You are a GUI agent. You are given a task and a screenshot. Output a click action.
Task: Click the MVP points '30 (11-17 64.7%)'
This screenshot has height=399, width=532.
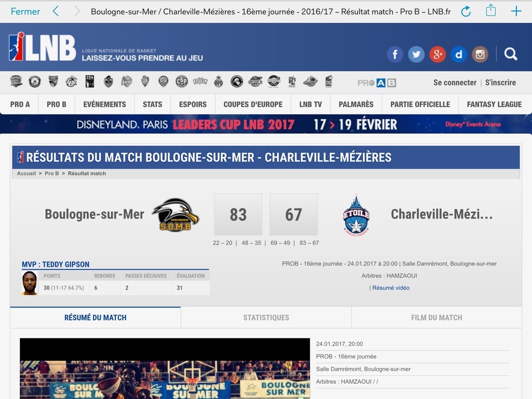[x=64, y=288]
